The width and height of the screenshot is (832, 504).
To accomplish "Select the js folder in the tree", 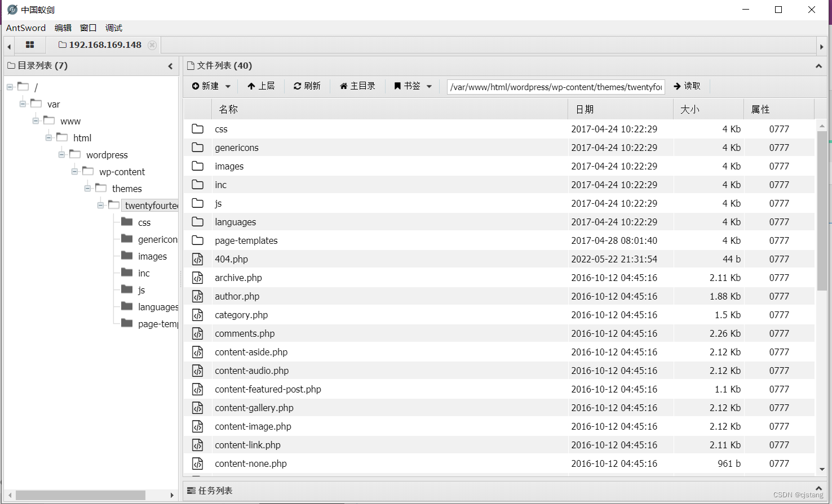I will (x=141, y=290).
